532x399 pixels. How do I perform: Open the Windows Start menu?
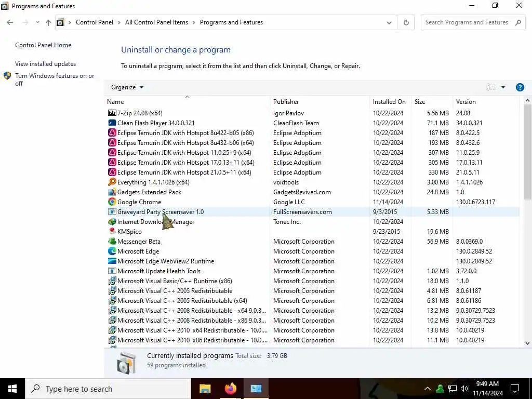12,389
